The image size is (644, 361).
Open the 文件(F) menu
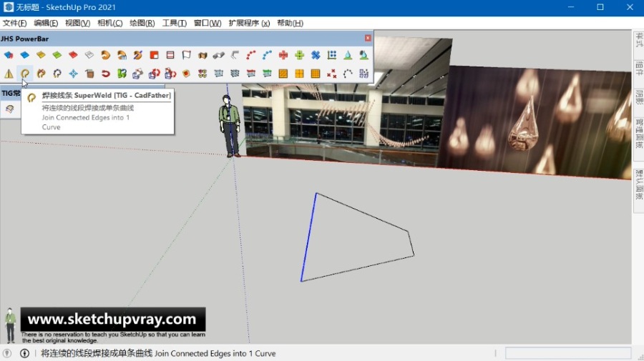[15, 23]
